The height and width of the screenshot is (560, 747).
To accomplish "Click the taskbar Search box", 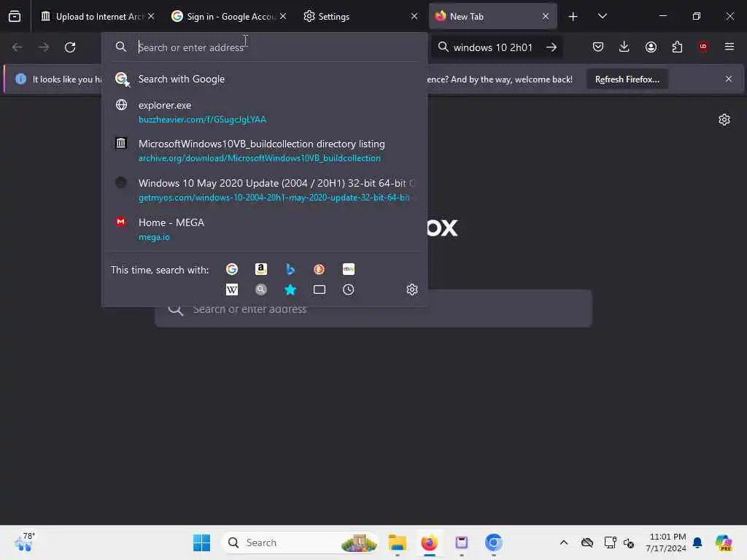I will [300, 542].
